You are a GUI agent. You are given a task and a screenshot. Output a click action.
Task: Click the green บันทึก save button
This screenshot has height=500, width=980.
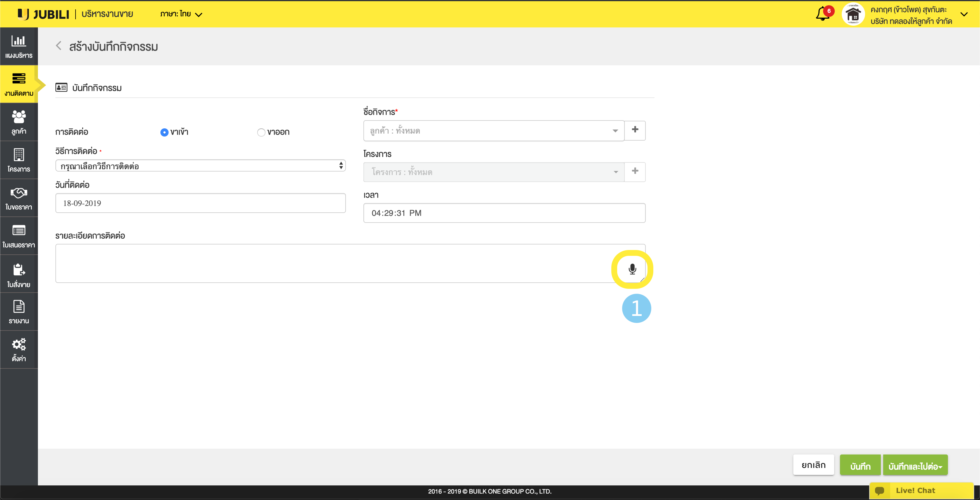tap(860, 465)
